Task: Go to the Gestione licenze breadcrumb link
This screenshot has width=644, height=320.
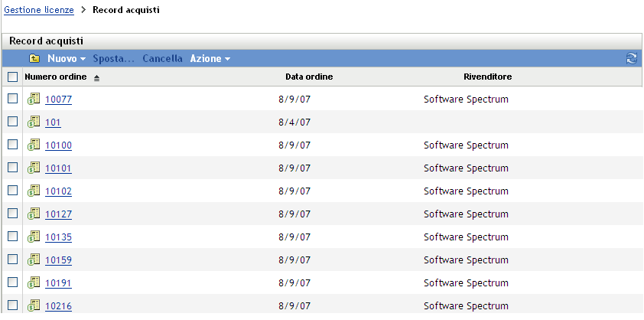Action: coord(39,11)
